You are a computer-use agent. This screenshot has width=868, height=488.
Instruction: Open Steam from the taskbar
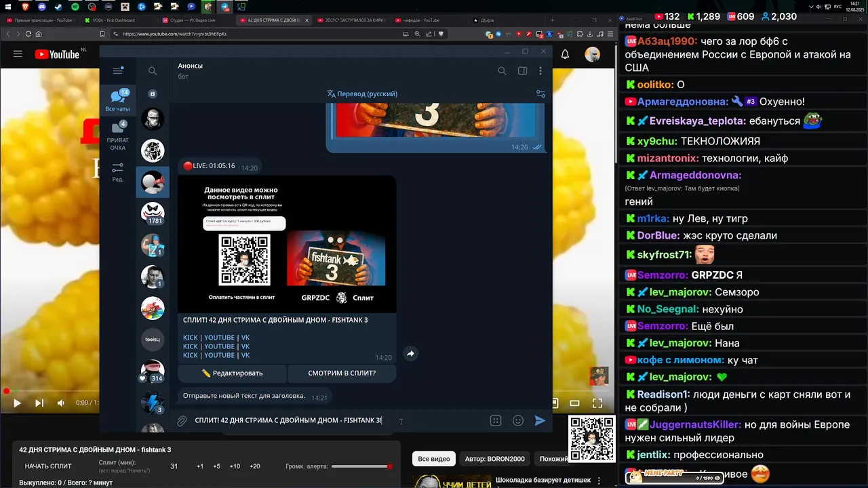pos(58,6)
